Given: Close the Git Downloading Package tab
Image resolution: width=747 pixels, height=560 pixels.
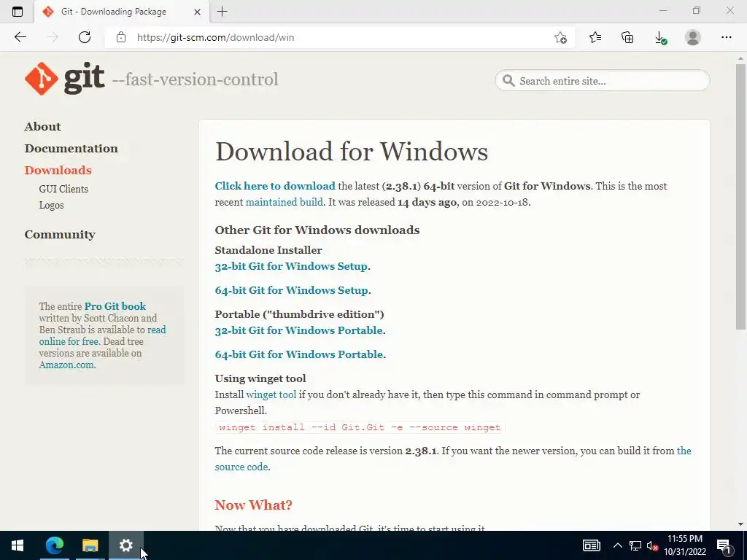Looking at the screenshot, I should coord(197,12).
